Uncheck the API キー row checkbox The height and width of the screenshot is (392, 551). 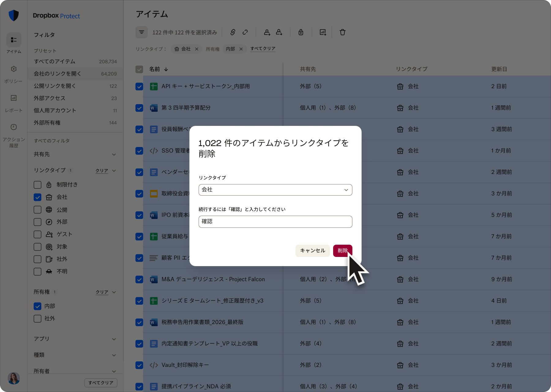click(139, 86)
